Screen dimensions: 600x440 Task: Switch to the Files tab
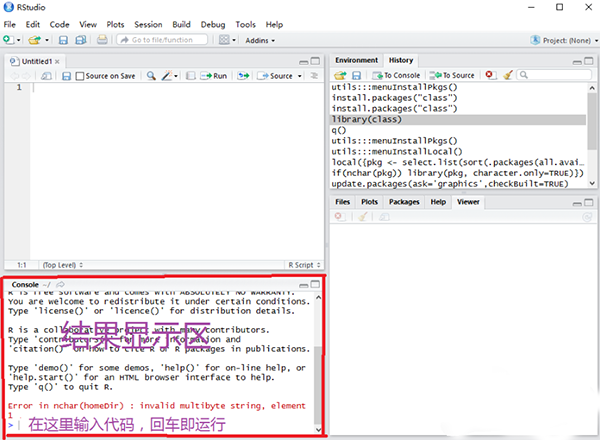click(x=342, y=202)
